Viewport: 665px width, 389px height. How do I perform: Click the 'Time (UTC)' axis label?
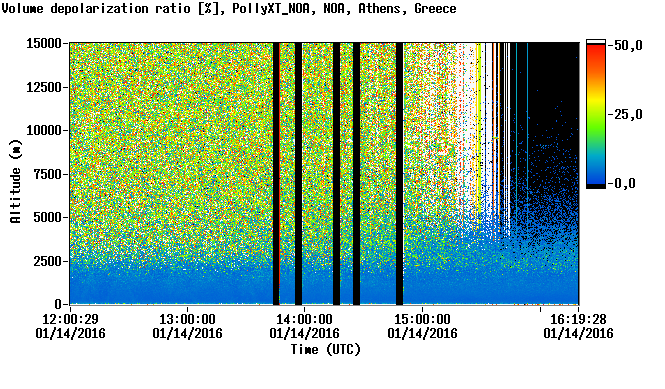[325, 350]
